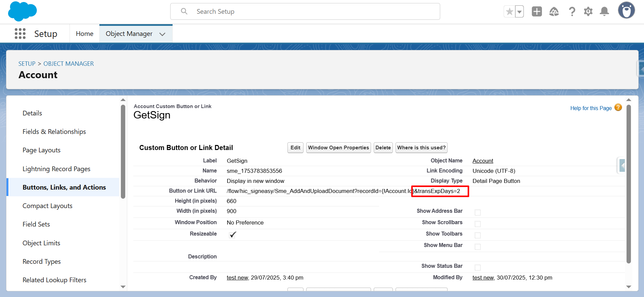Click sidebar scroll down arrow
Image resolution: width=644 pixels, height=297 pixels.
[x=123, y=287]
